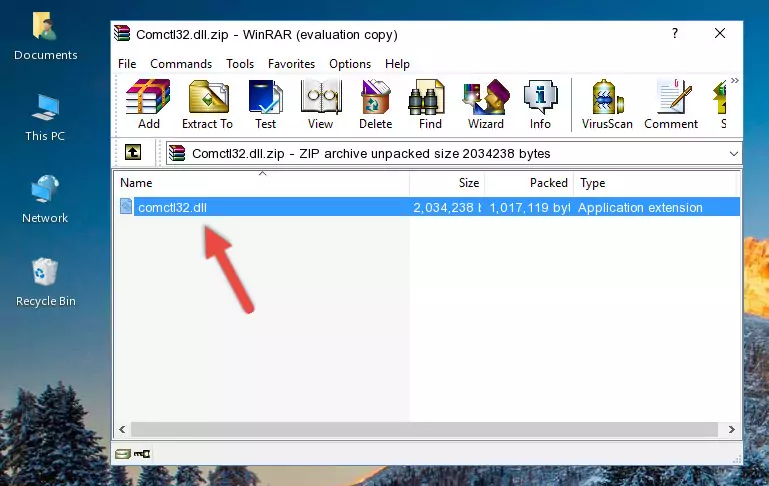
Task: Start VirusScan on the archive
Action: [x=607, y=104]
